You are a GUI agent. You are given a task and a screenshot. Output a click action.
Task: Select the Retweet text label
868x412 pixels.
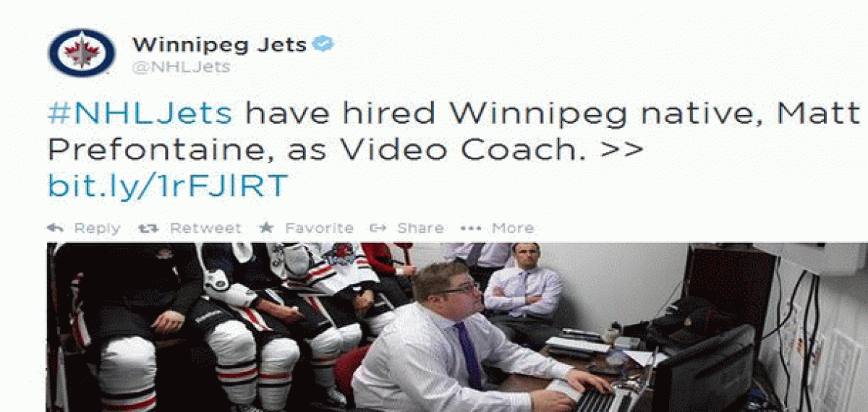pos(205,228)
